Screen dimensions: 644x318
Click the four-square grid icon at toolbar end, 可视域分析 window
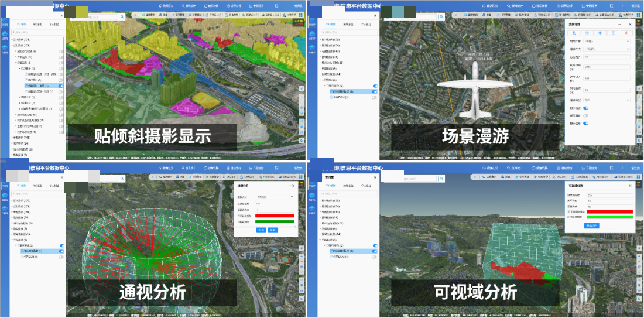639,176
